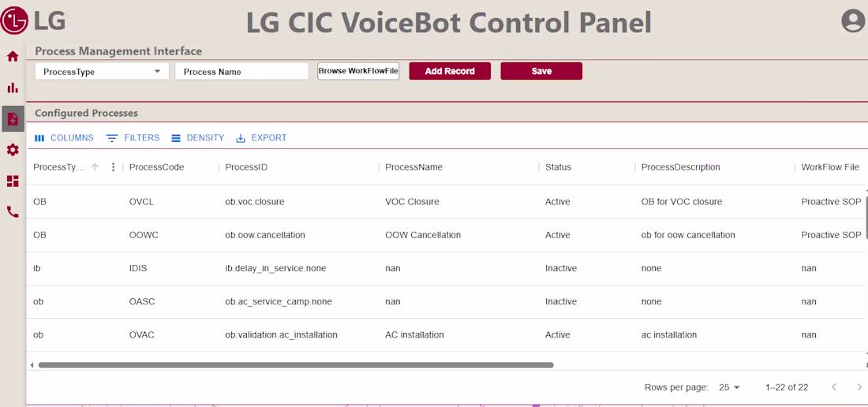Screen dimensions: 868x407
Task: Click the Process Name input field
Action: tap(242, 71)
